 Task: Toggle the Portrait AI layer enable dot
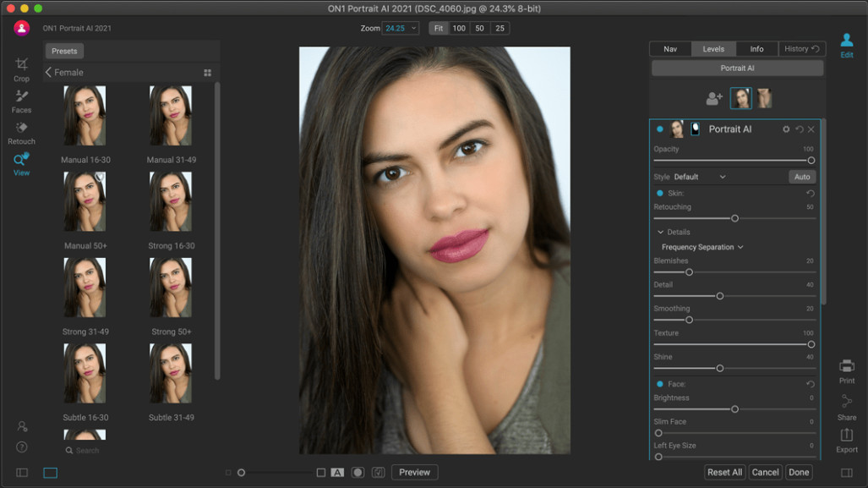tap(660, 129)
